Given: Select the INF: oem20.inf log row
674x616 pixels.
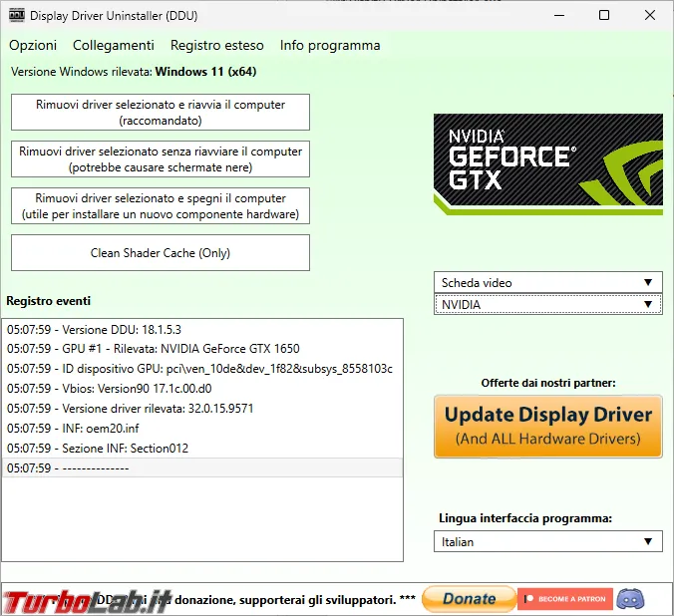Looking at the screenshot, I should tap(202, 429).
